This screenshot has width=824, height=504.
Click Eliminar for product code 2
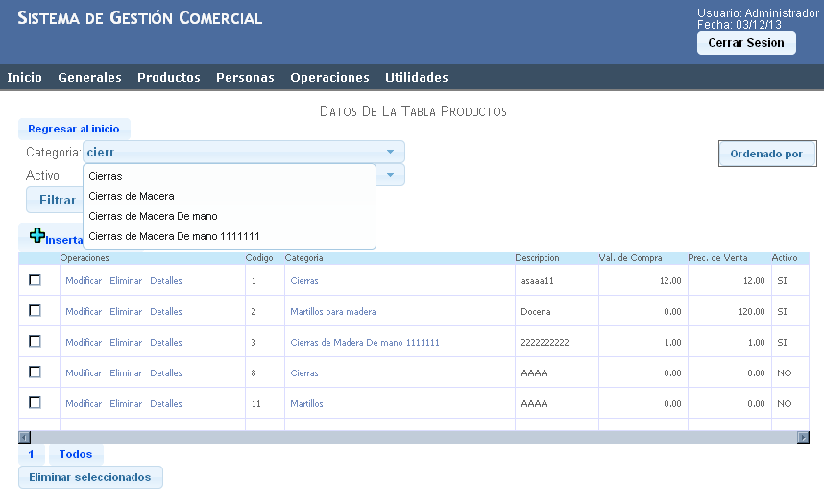point(126,312)
